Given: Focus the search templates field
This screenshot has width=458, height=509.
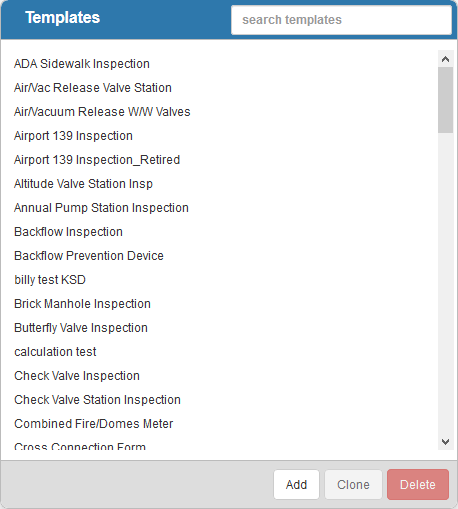Looking at the screenshot, I should (x=341, y=20).
